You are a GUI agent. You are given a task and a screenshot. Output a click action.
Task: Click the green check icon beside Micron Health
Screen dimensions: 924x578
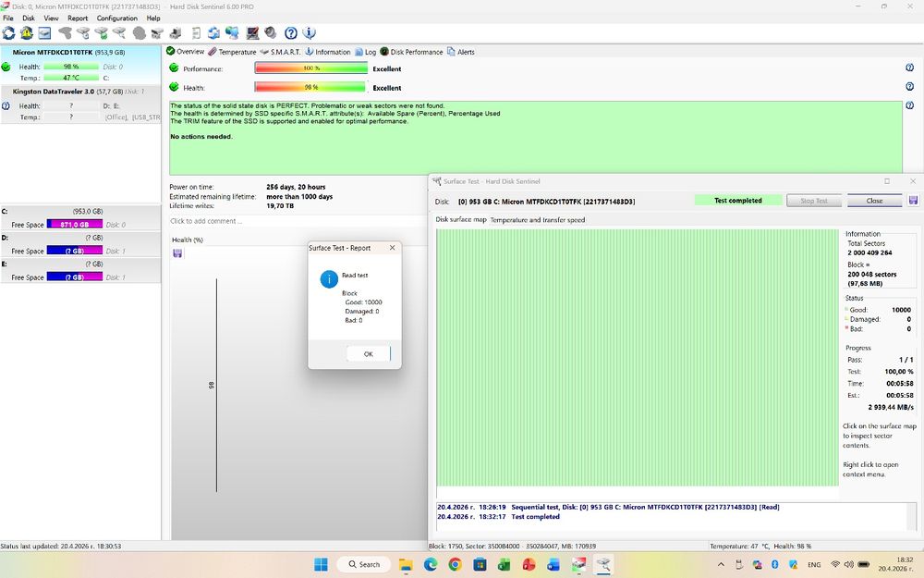coord(6,68)
